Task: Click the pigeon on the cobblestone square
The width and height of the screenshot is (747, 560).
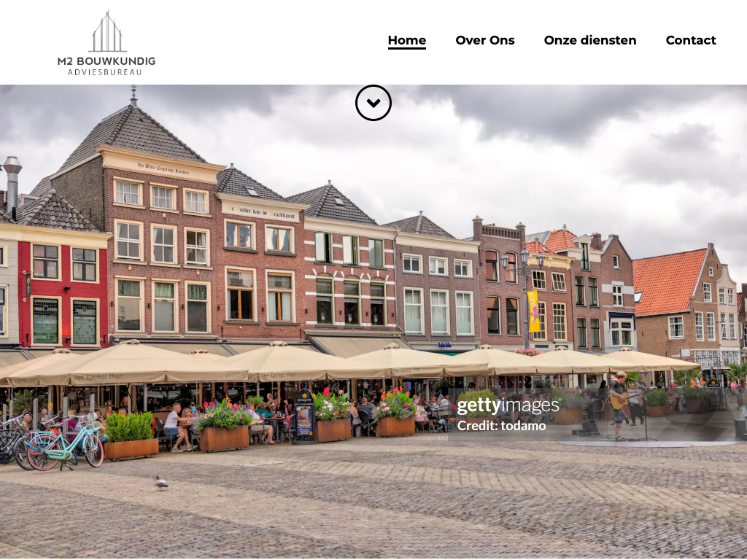Action: (160, 482)
